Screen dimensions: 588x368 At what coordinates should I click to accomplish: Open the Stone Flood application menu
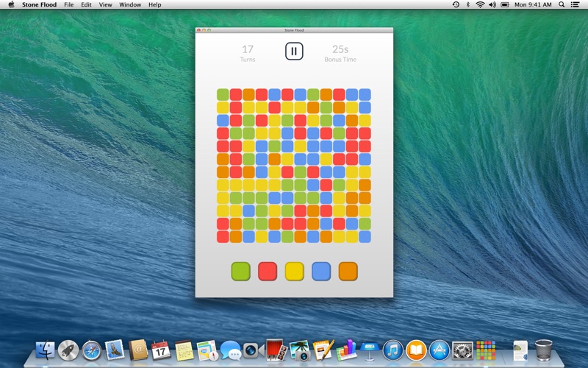pos(39,4)
